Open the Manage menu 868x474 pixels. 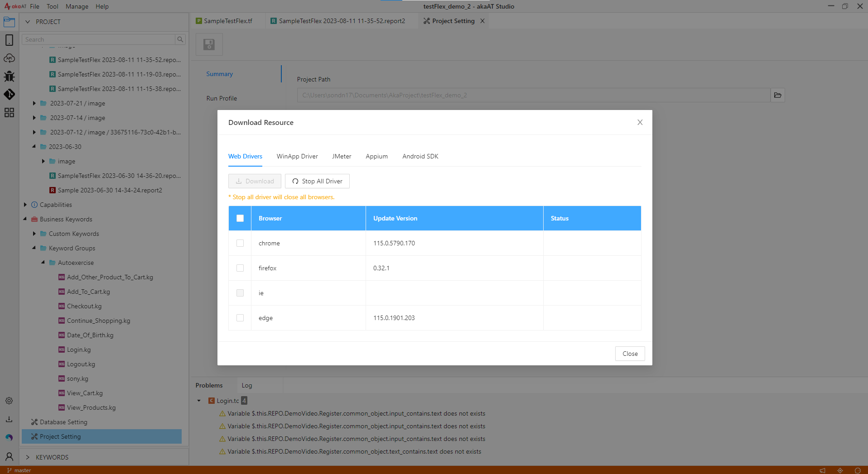point(77,6)
